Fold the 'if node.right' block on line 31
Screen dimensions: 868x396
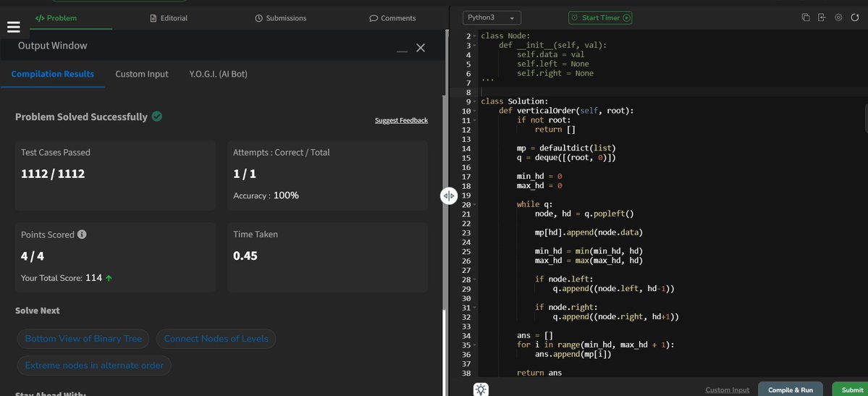[476, 308]
